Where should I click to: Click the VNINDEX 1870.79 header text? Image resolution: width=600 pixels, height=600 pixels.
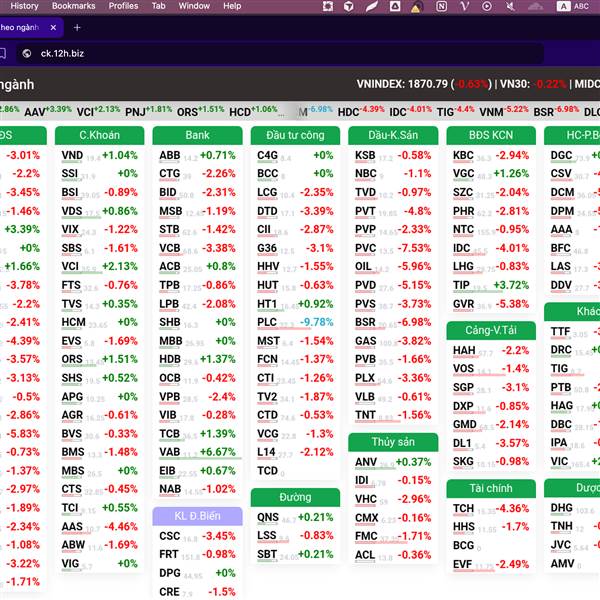[x=402, y=84]
